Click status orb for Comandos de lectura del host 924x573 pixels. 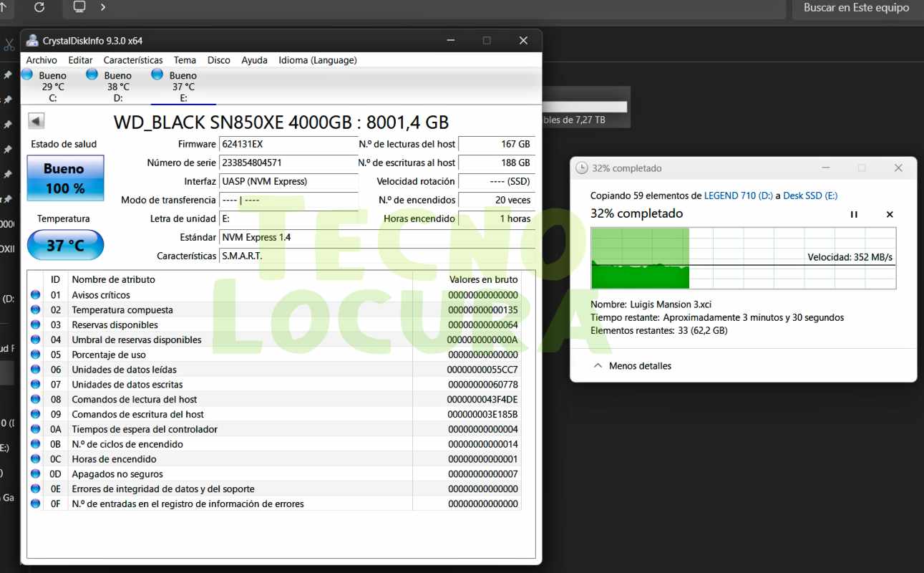click(x=35, y=400)
